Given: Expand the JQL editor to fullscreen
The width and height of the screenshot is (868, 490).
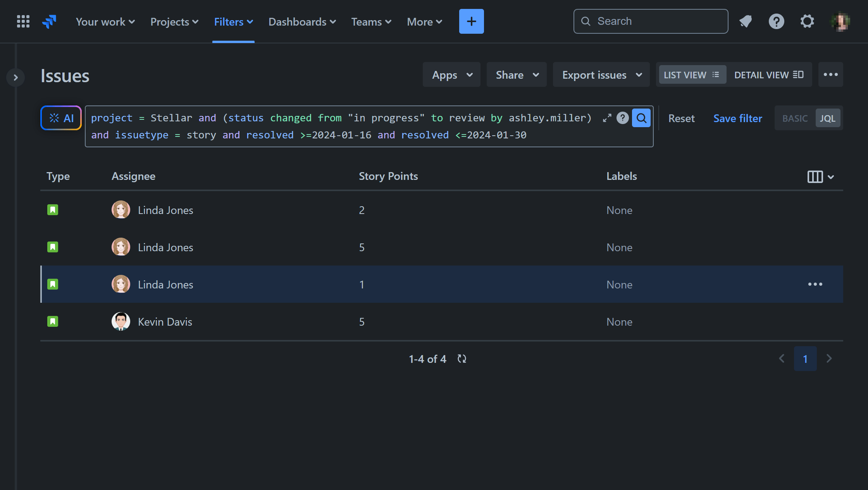Looking at the screenshot, I should (x=607, y=117).
